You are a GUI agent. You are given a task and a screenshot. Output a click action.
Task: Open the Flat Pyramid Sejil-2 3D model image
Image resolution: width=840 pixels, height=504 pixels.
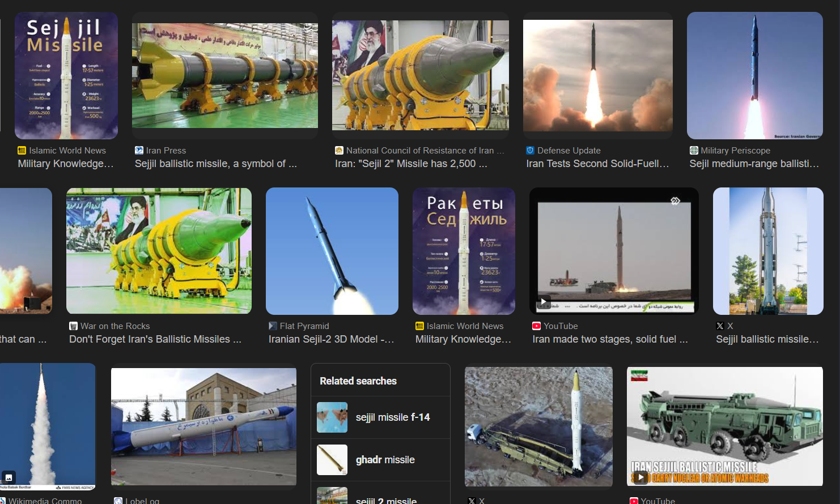[332, 251]
